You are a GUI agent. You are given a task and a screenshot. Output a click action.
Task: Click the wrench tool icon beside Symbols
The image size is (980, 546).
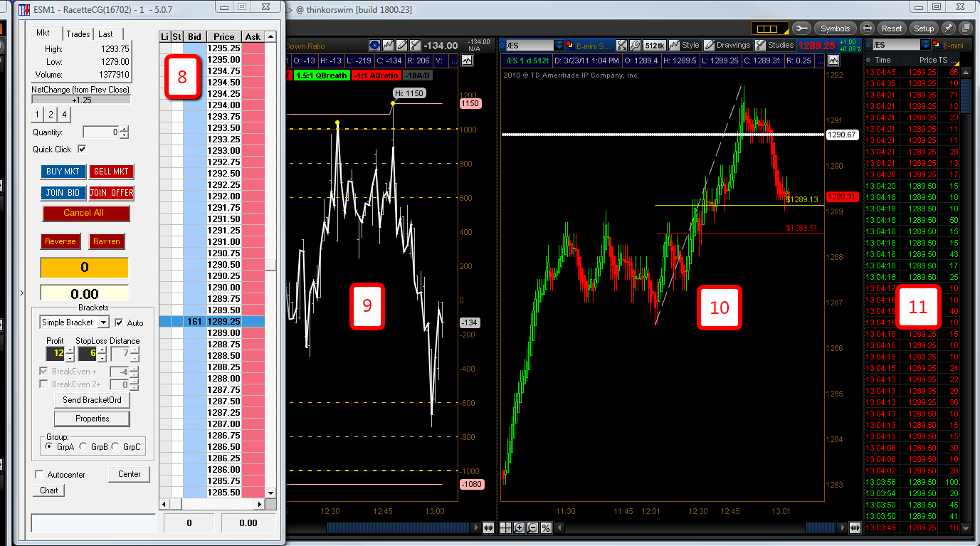pyautogui.click(x=801, y=28)
